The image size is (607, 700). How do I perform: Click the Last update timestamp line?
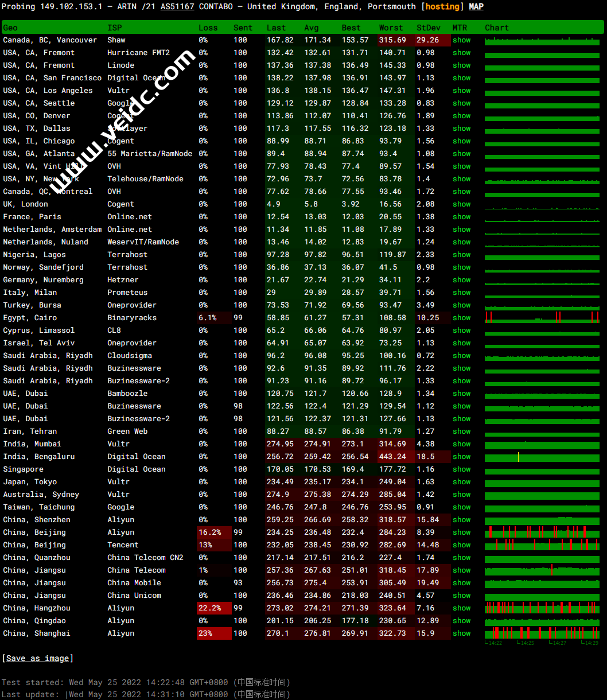tap(146, 694)
